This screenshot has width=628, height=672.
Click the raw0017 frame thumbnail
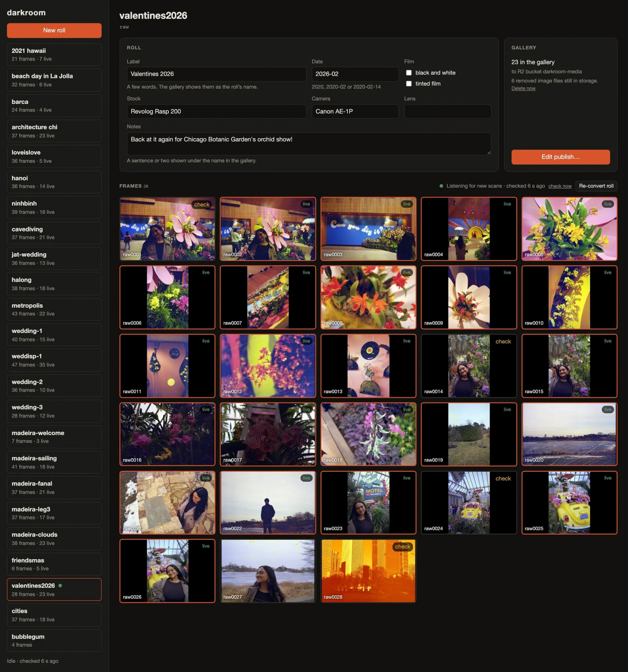[268, 434]
